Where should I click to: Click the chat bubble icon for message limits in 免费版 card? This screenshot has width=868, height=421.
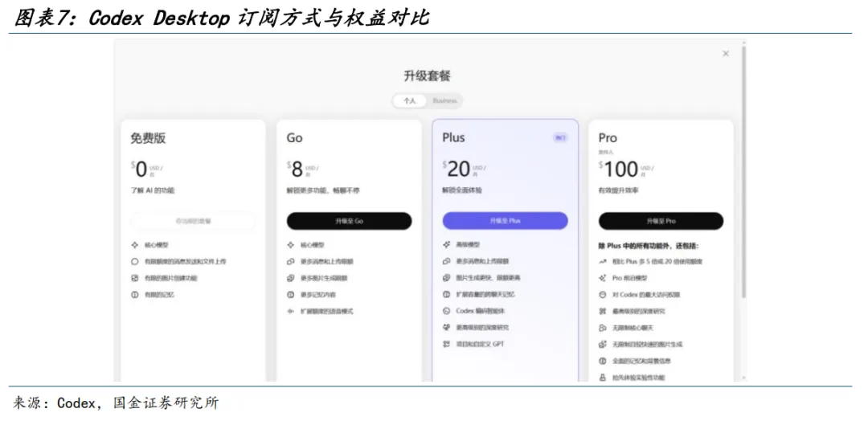point(134,261)
